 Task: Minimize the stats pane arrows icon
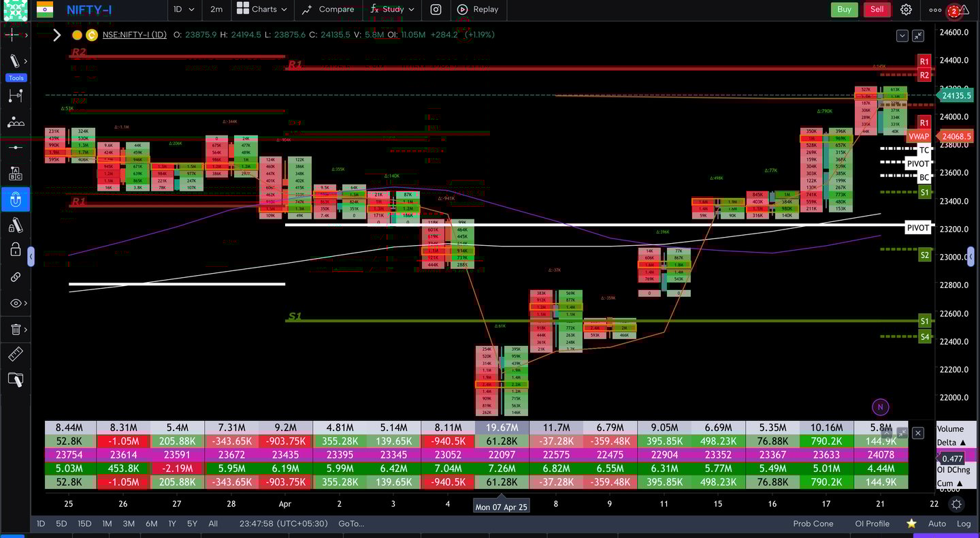pos(902,432)
